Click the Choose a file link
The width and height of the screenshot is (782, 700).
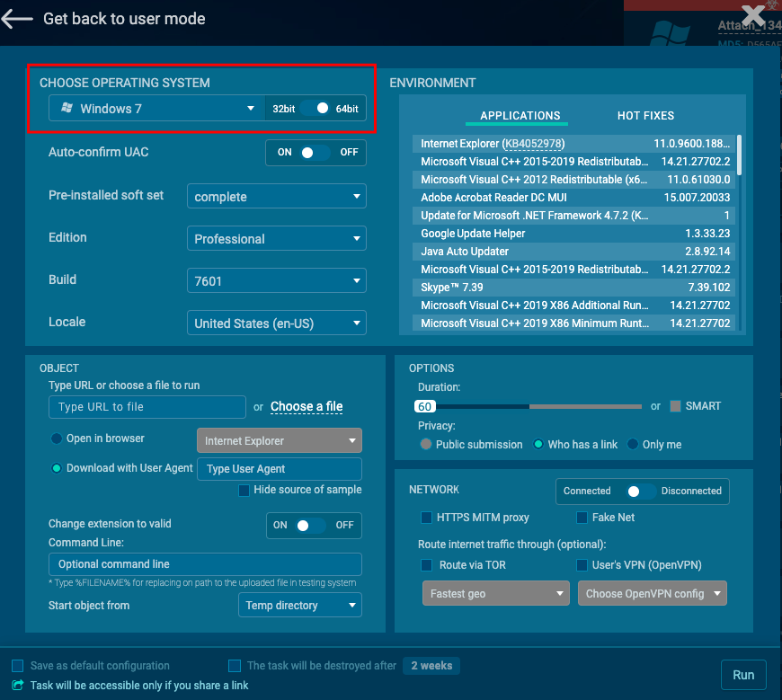pos(307,406)
